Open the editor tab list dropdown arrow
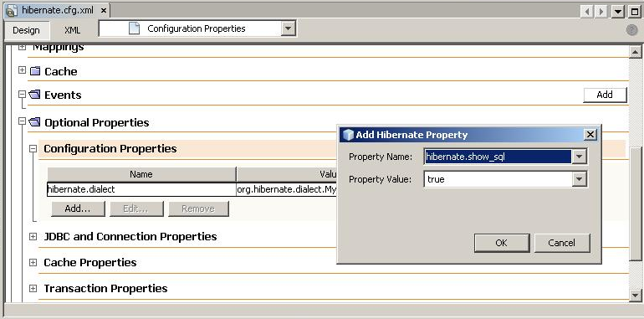Screen dimensions: 644x319 click(x=618, y=12)
